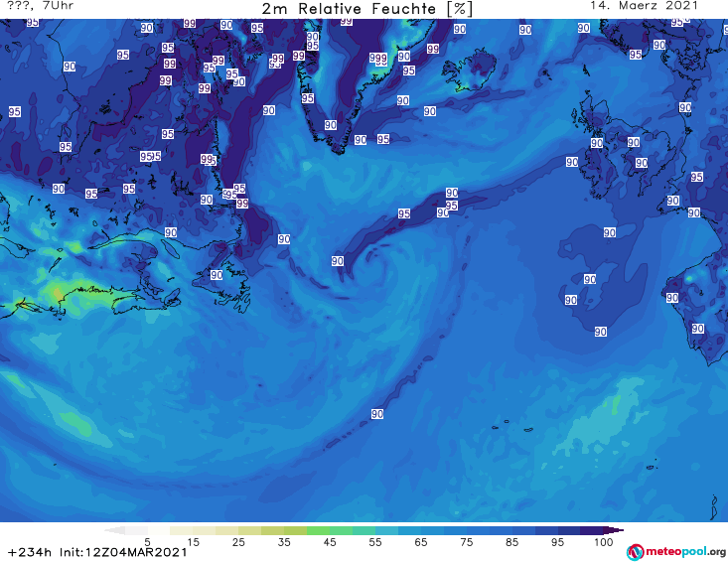Screen dimensions: 728x562
Task: Click the scale-bar number 95 beside 100
Action: click(x=557, y=542)
